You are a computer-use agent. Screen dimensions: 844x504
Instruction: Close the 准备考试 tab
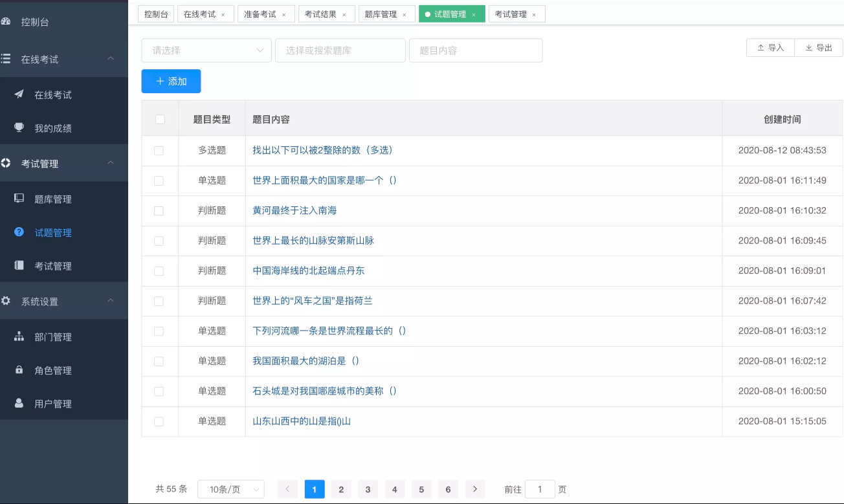tap(283, 14)
